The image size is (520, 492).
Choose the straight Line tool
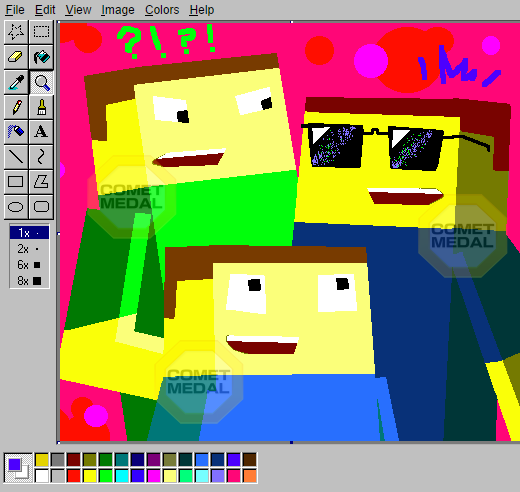16,157
